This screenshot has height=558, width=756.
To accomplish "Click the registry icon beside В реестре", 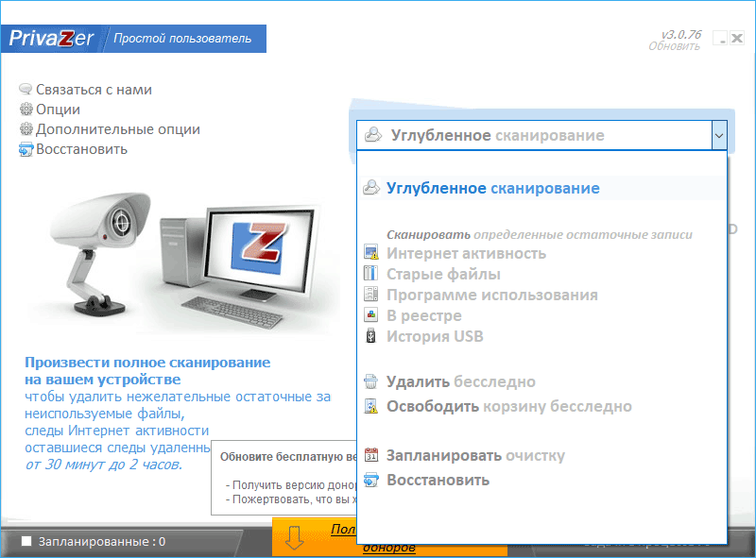I will click(x=370, y=315).
